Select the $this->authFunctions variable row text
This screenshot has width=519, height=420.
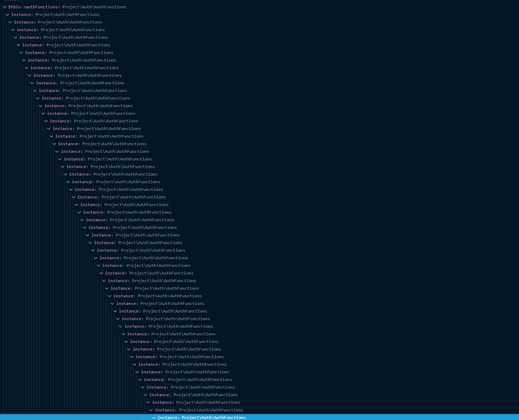pos(67,7)
